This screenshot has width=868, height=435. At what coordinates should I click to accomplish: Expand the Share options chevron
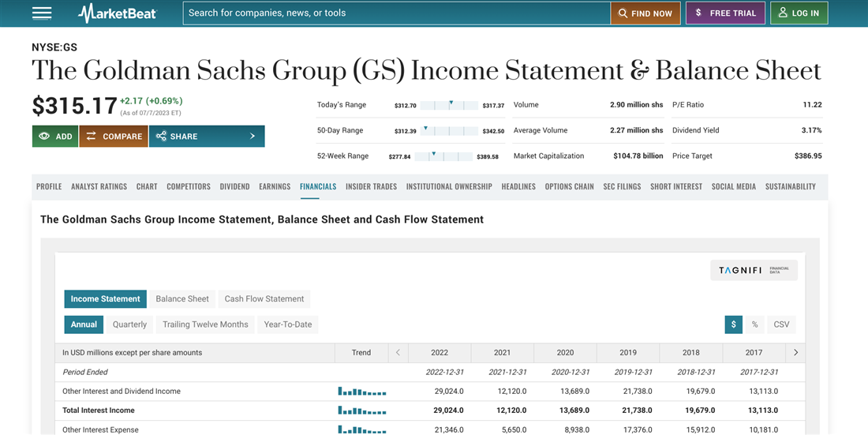(253, 137)
